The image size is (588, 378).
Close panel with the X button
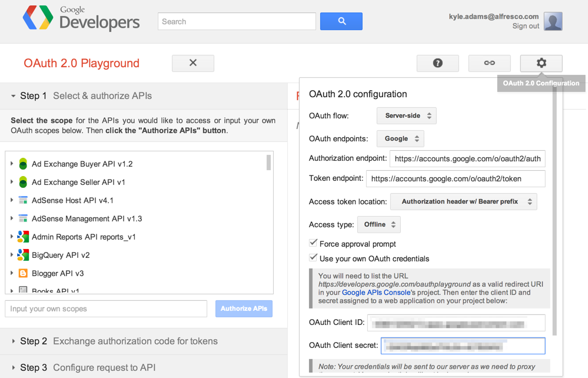[193, 63]
